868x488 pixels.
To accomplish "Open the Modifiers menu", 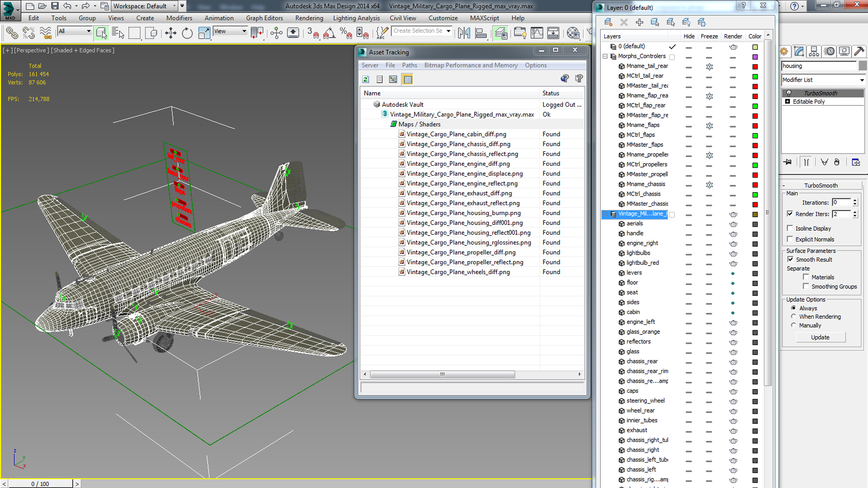I will [179, 18].
